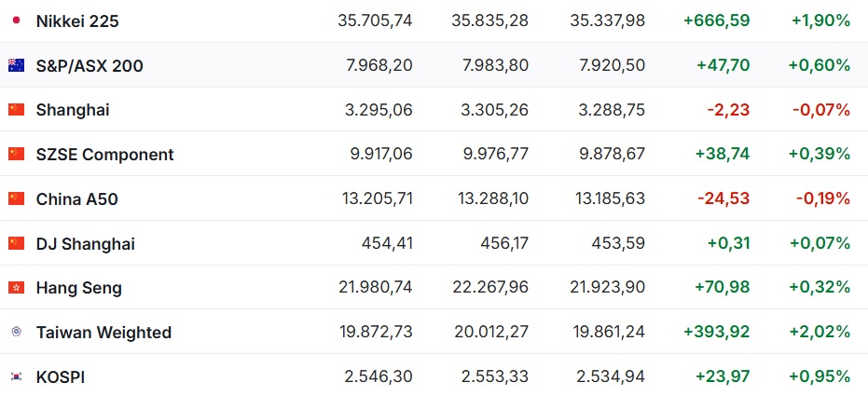Click the Hang Seng last price 21.980,74
The height and width of the screenshot is (396, 868).
376,287
